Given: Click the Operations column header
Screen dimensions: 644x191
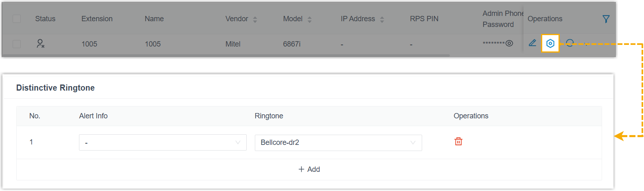Looking at the screenshot, I should coord(545,19).
